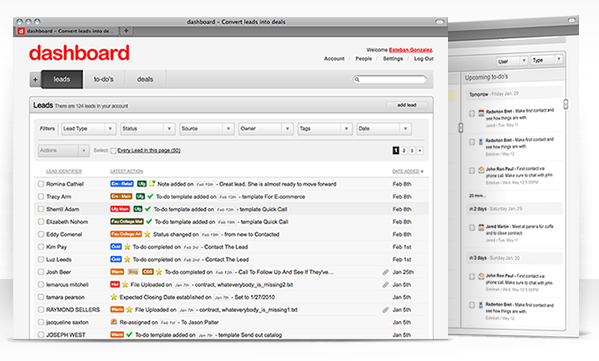599x361 pixels.
Task: Open the Date filter dropdown
Action: coord(384,129)
